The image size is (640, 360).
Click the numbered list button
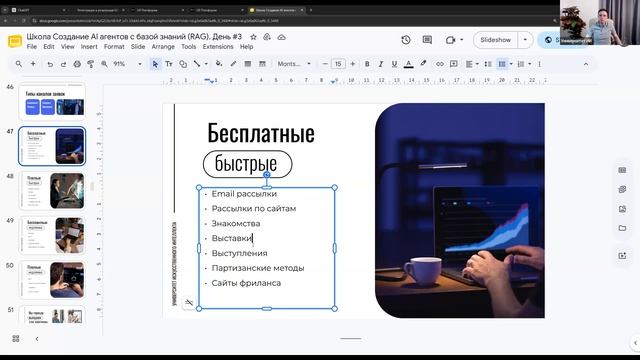click(521, 64)
